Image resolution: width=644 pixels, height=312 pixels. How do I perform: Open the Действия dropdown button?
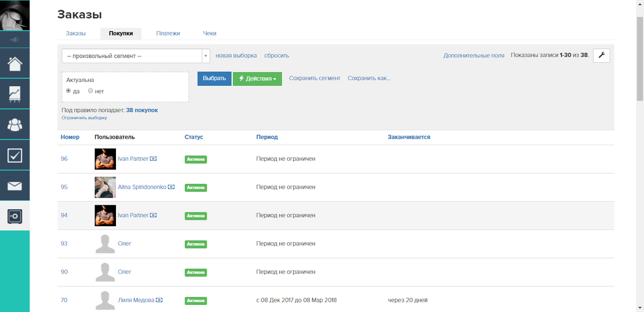tap(257, 78)
